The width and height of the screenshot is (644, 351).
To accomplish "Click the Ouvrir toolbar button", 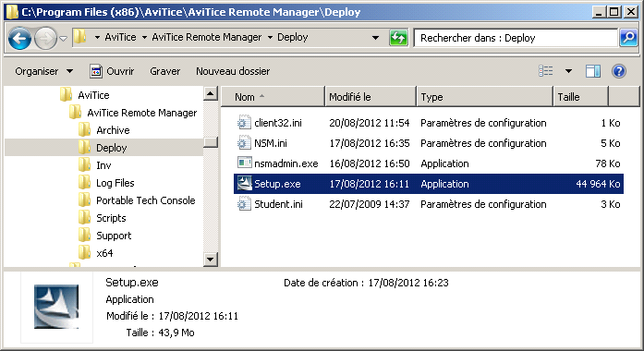I will click(x=112, y=71).
